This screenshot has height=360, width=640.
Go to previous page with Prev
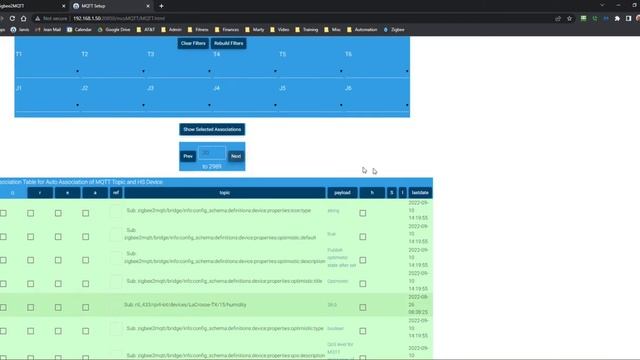coord(188,156)
